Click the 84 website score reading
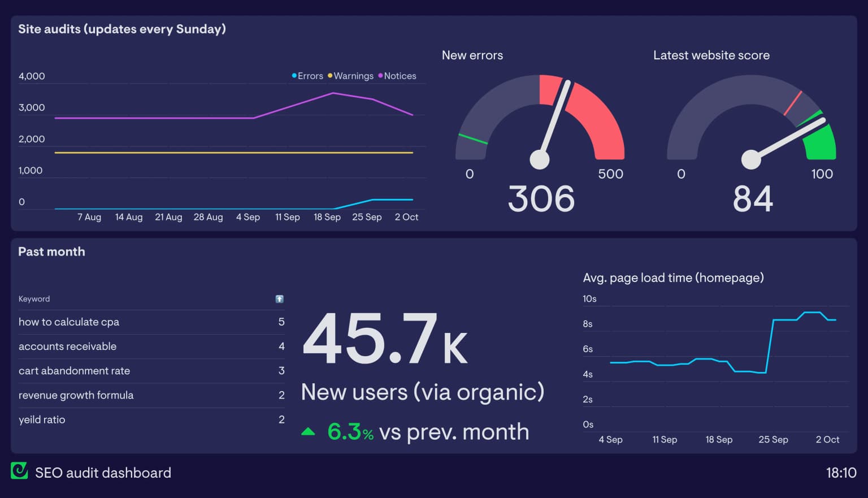The width and height of the screenshot is (868, 498). click(752, 198)
